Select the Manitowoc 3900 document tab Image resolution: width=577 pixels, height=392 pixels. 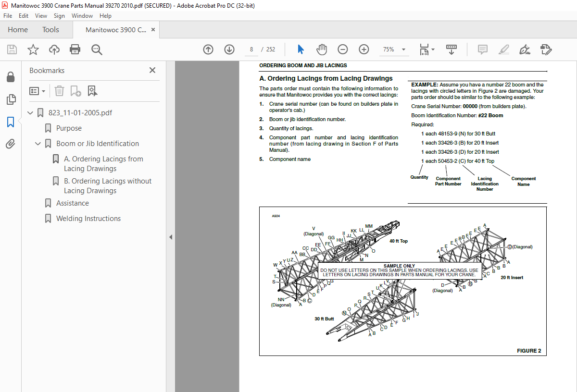coord(116,30)
